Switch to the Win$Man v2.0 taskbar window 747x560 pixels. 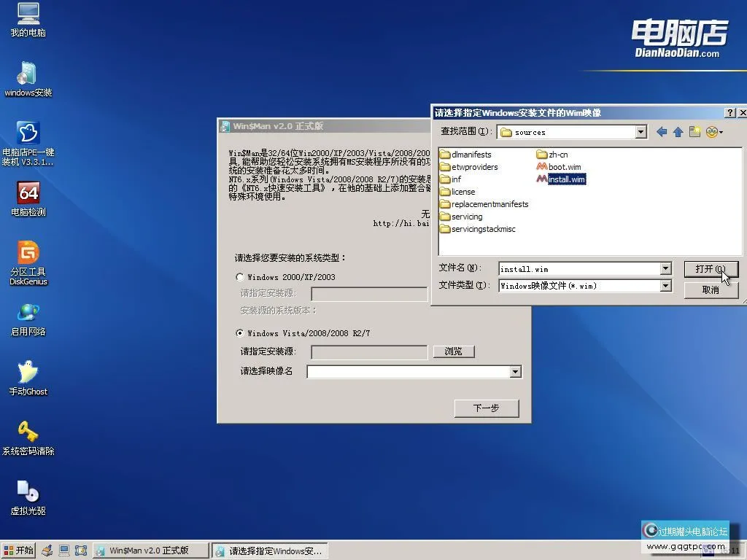coord(150,550)
